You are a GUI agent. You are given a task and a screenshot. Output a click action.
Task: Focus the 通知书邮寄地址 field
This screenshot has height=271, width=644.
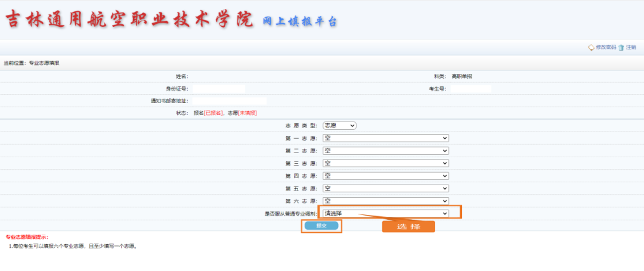pos(229,101)
